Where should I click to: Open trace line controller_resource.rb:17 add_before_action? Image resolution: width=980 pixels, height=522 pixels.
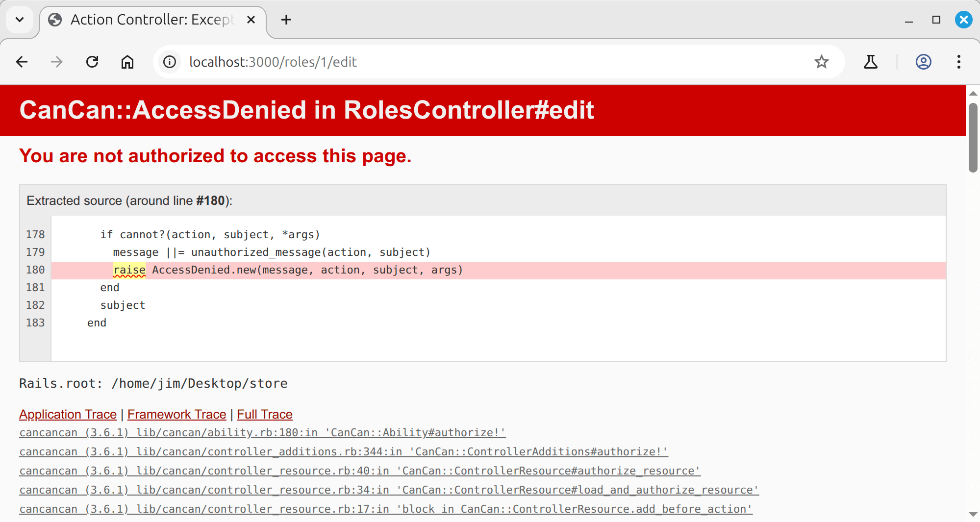[386, 509]
